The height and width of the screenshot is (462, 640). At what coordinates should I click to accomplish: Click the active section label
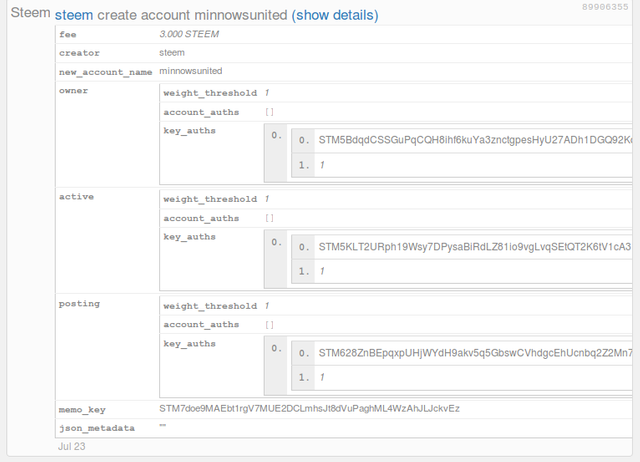(76, 197)
